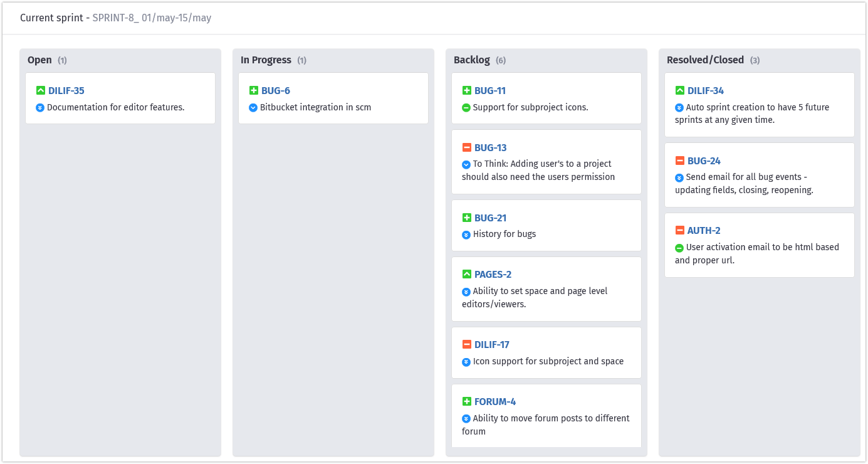Open the BUG-11 issue link

(489, 91)
